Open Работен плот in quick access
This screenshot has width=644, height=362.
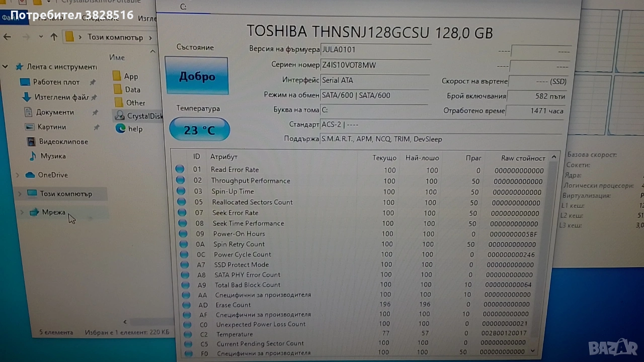click(56, 82)
